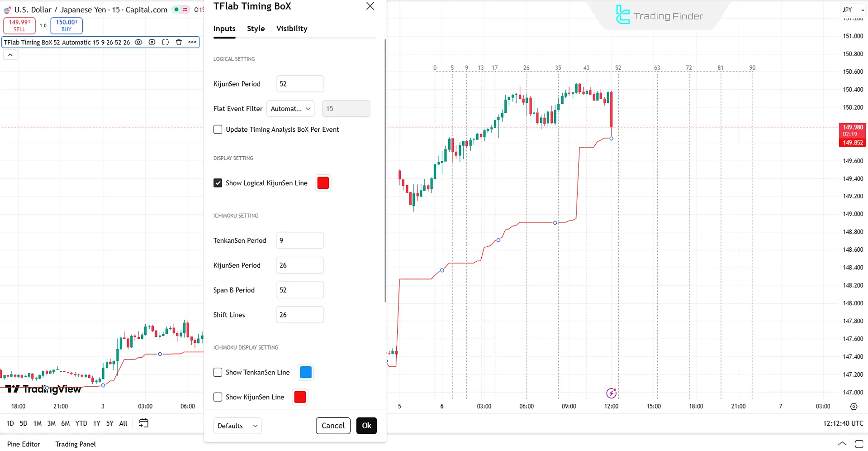Viewport: 868px width, 451px height.
Task: Uncheck Show Logical KijunSen Line
Action: click(218, 183)
